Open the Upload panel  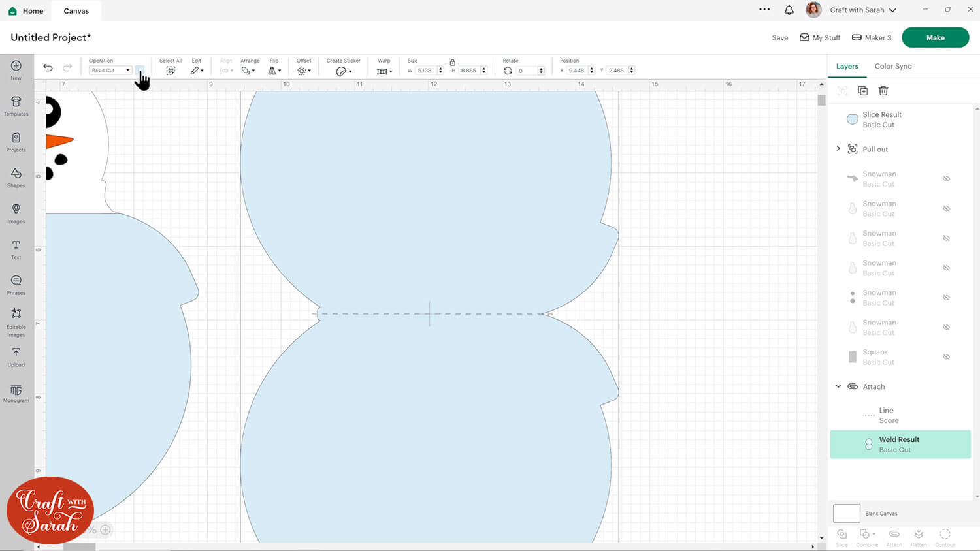tap(16, 356)
